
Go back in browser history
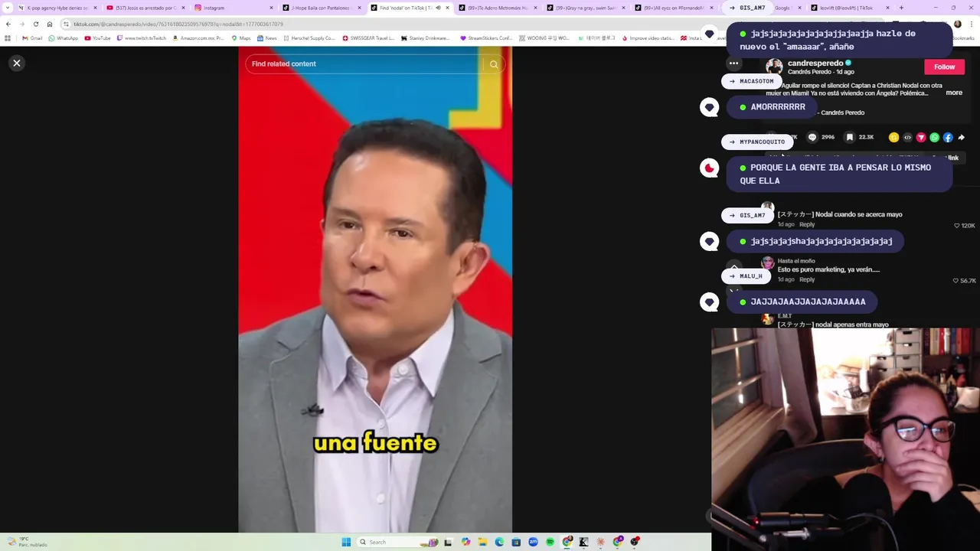pos(8,24)
